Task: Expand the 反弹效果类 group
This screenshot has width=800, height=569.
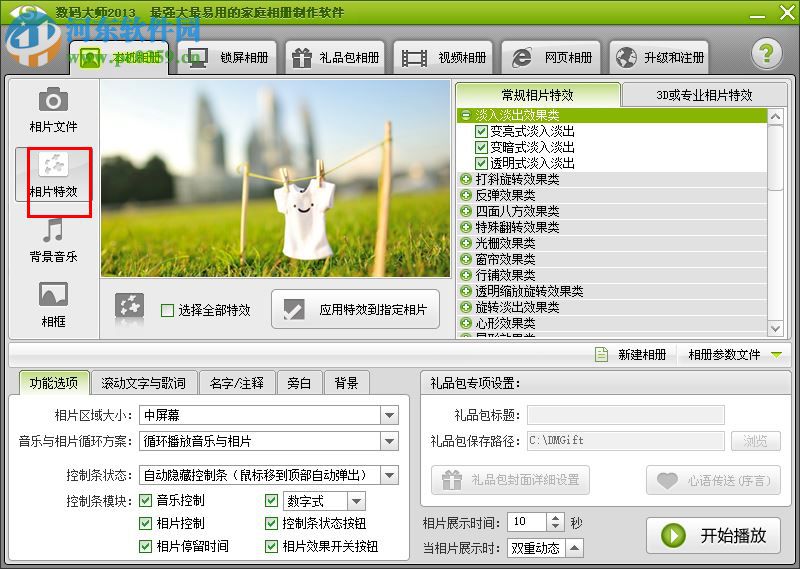Action: pos(465,195)
